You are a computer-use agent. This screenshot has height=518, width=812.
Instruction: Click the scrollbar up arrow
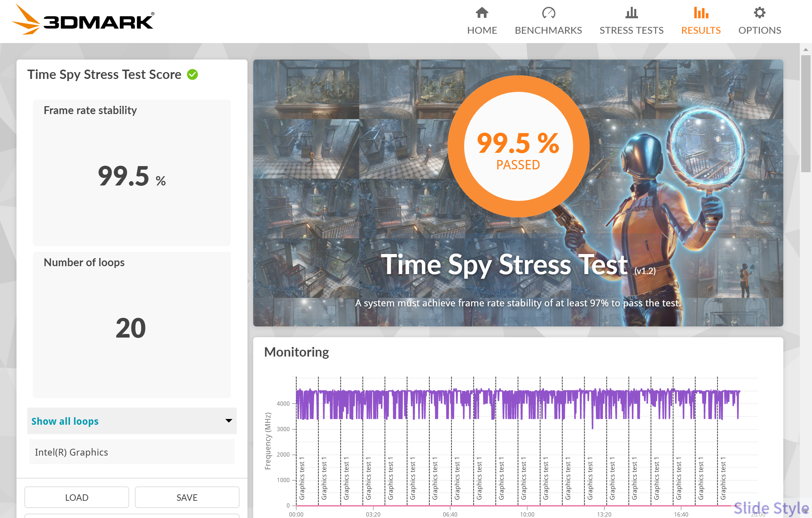point(806,50)
